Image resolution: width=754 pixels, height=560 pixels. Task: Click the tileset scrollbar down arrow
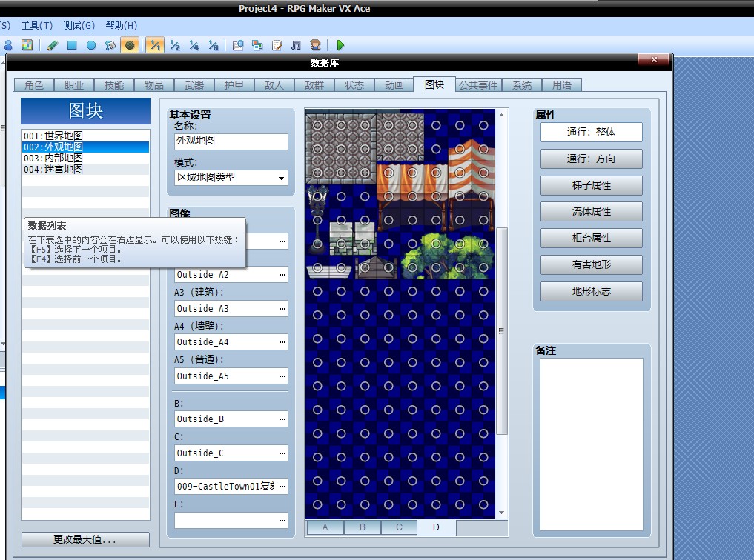click(x=501, y=513)
